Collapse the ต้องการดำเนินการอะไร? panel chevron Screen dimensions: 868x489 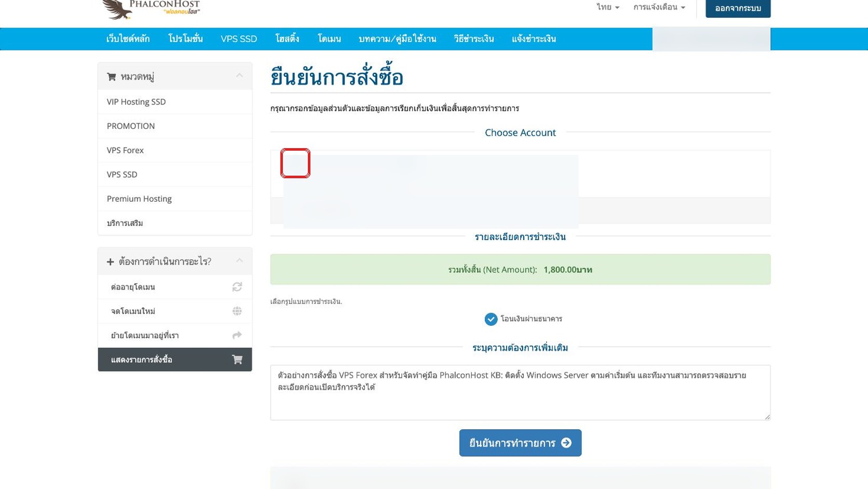[x=239, y=261]
